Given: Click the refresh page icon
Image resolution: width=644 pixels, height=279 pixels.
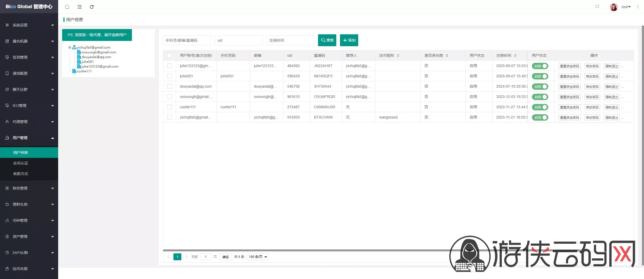Looking at the screenshot, I should [x=92, y=7].
